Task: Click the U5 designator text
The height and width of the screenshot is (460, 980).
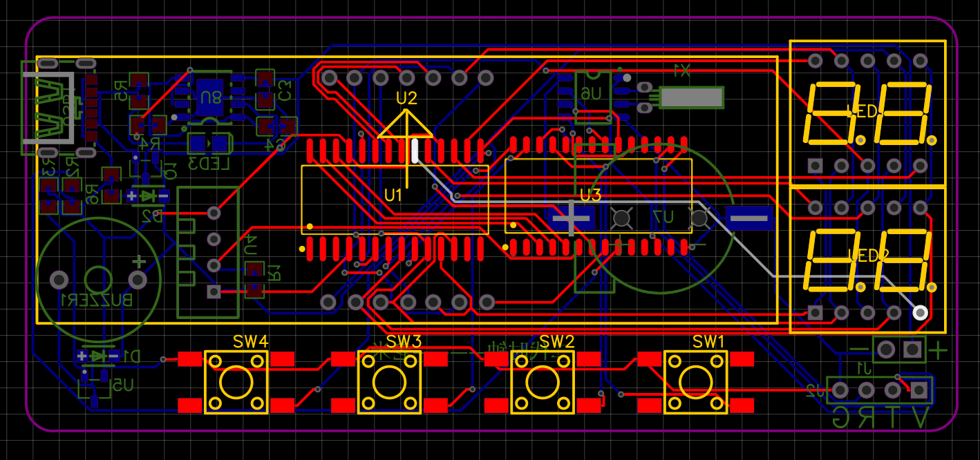Action: coord(124,385)
